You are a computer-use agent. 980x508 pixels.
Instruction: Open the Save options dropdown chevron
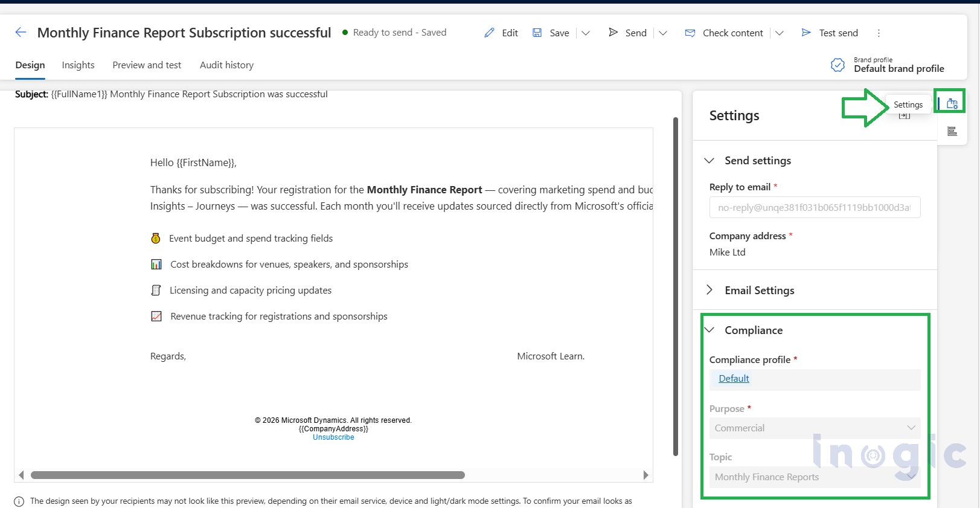[586, 33]
